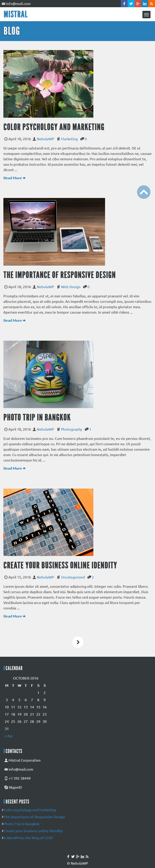Open the Facebook icon in top bar
The width and height of the screenshot is (155, 868).
pyautogui.click(x=124, y=4)
